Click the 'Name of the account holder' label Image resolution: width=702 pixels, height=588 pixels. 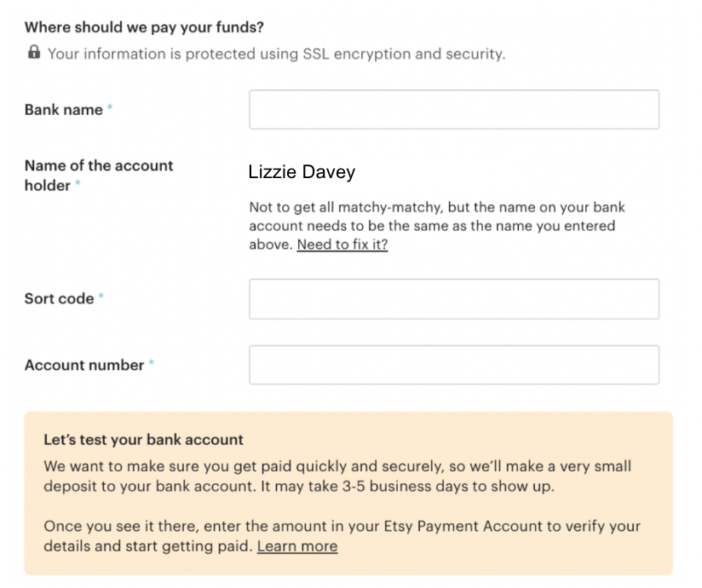[x=98, y=166]
